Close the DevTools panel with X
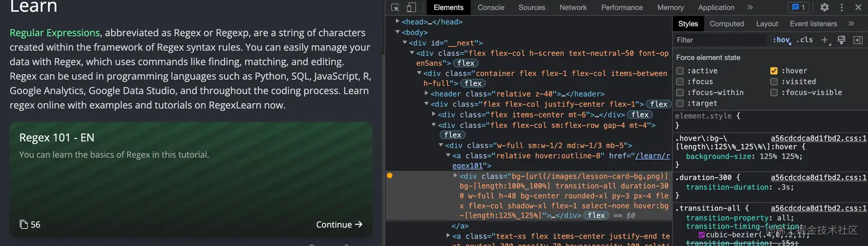 coord(857,7)
